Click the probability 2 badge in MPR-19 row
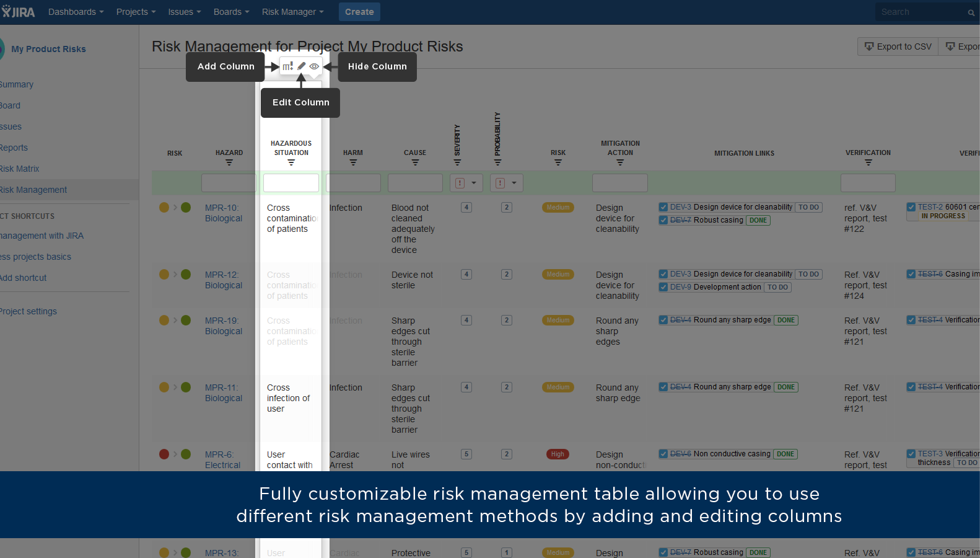Viewport: 980px width, 558px height. pyautogui.click(x=507, y=321)
